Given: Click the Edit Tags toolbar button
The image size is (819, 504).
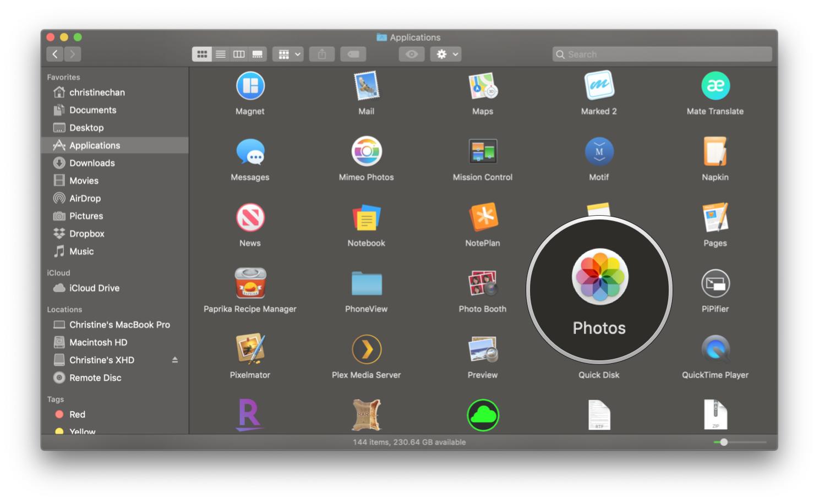Looking at the screenshot, I should tap(353, 54).
